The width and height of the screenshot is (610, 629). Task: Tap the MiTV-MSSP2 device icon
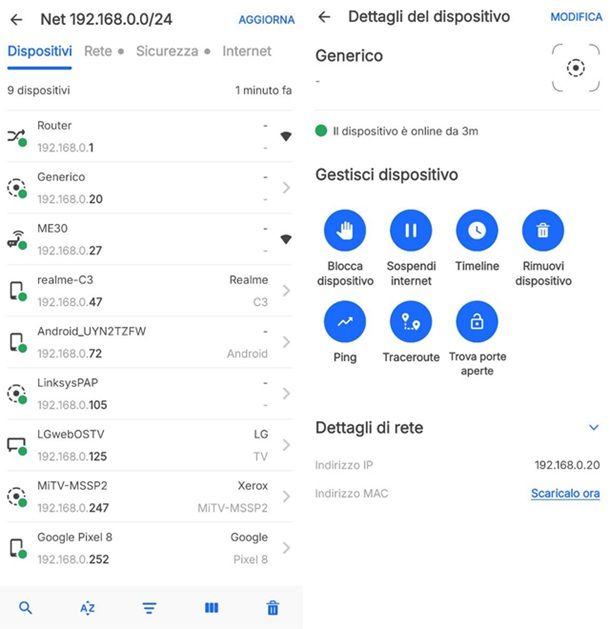17,497
